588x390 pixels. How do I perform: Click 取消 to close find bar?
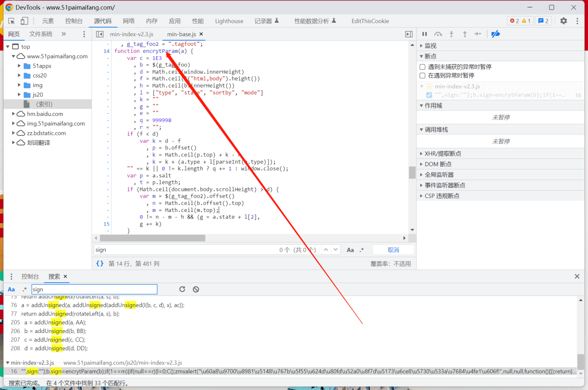(x=393, y=250)
